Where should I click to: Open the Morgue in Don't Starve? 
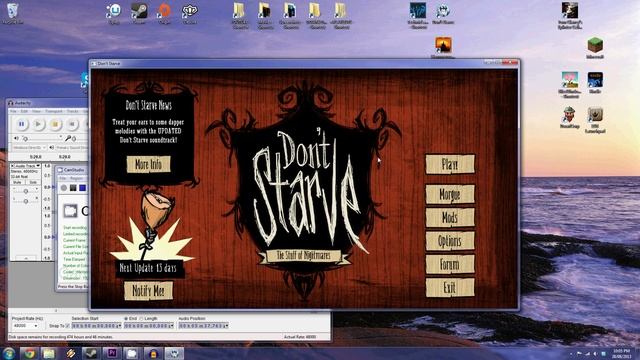[450, 194]
